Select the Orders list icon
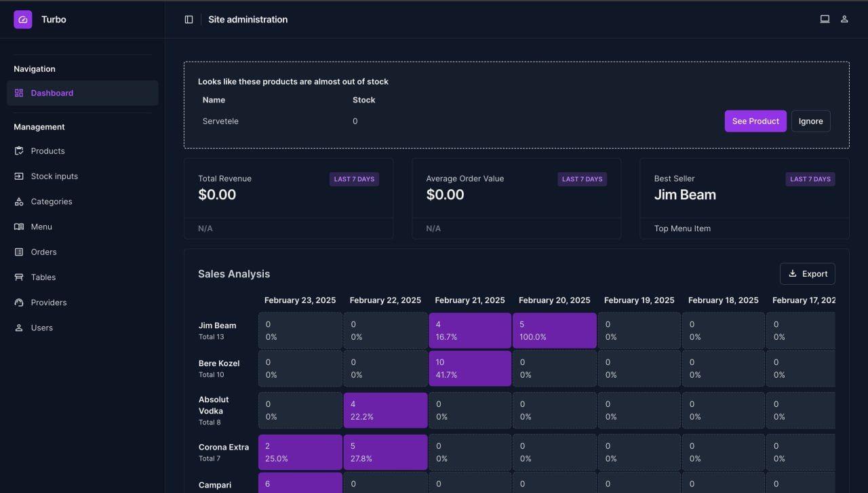 point(19,252)
